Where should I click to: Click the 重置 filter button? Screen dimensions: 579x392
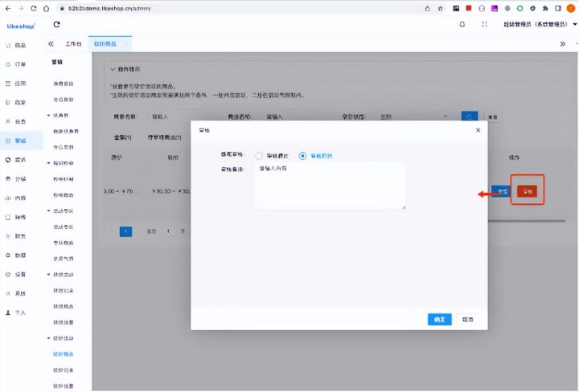(493, 117)
